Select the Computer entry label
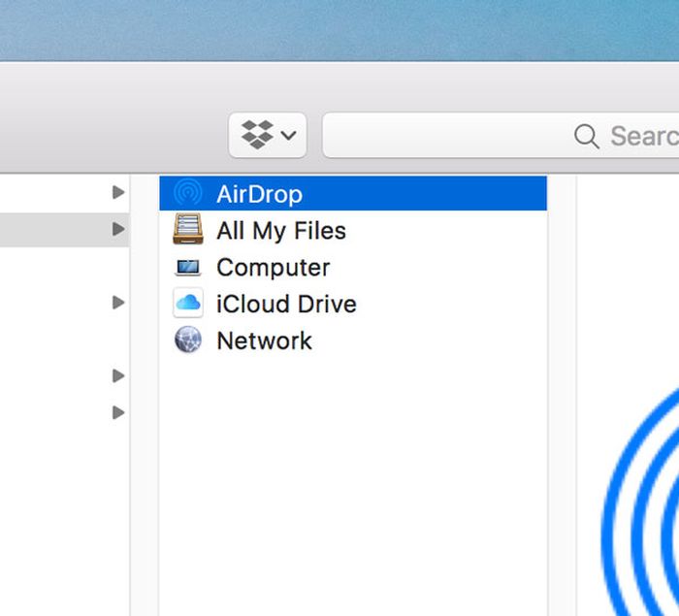 click(274, 268)
